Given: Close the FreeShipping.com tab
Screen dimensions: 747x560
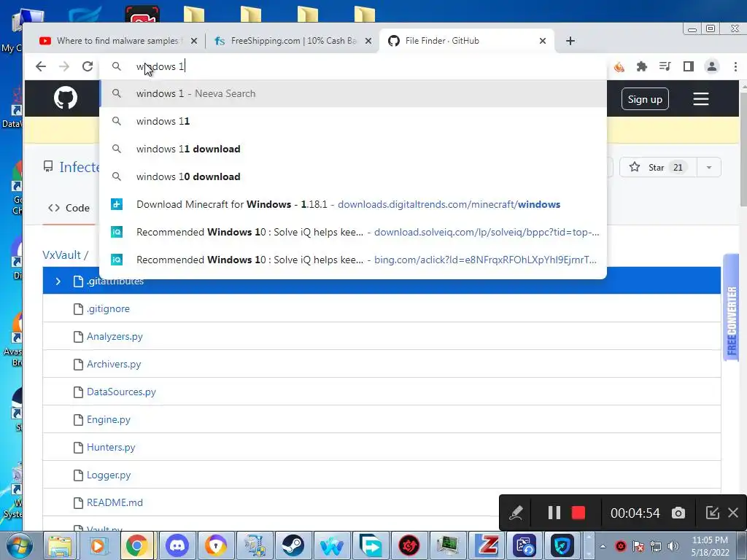Looking at the screenshot, I should pos(368,41).
